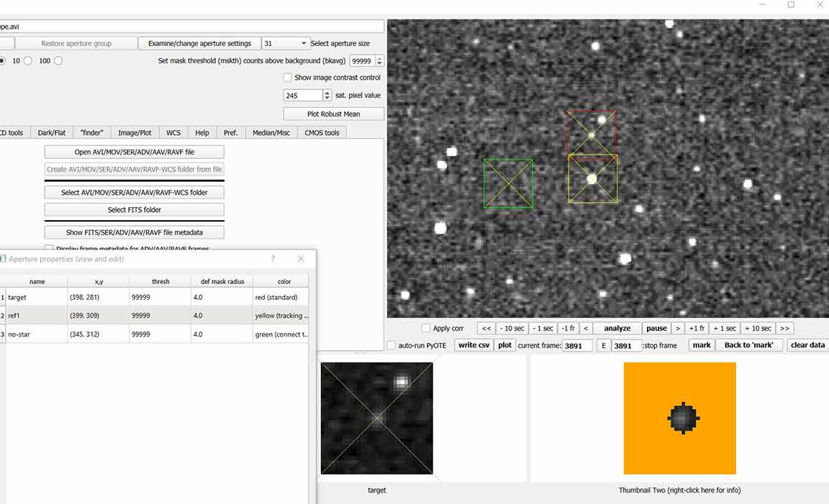Click the pause button
The width and height of the screenshot is (829, 504).
[656, 328]
